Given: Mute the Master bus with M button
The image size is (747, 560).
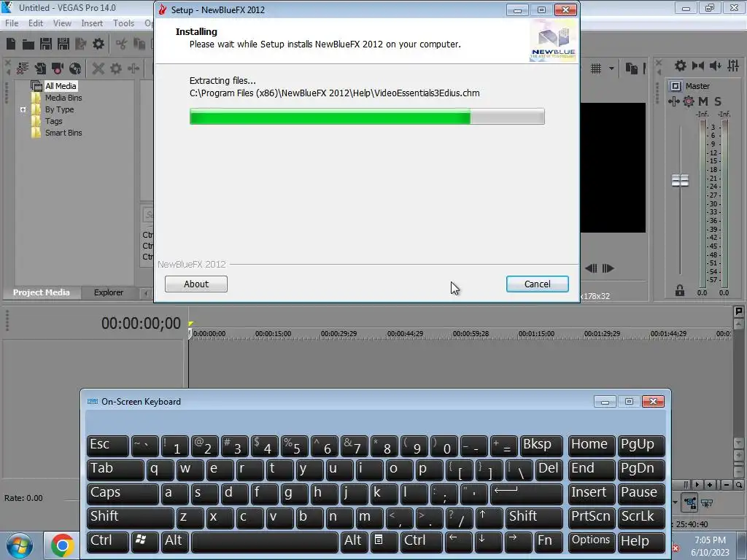Looking at the screenshot, I should pos(703,101).
